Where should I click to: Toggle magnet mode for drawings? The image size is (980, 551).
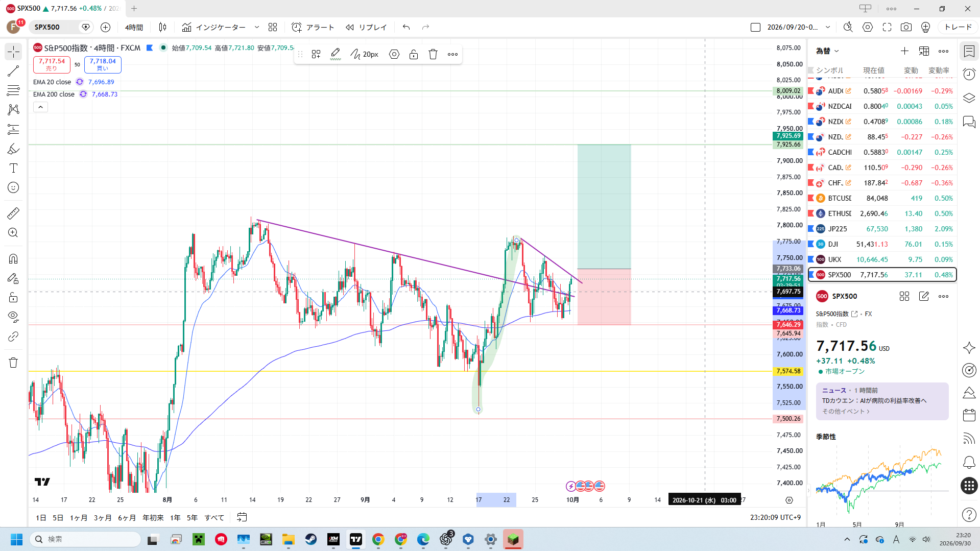pyautogui.click(x=13, y=258)
